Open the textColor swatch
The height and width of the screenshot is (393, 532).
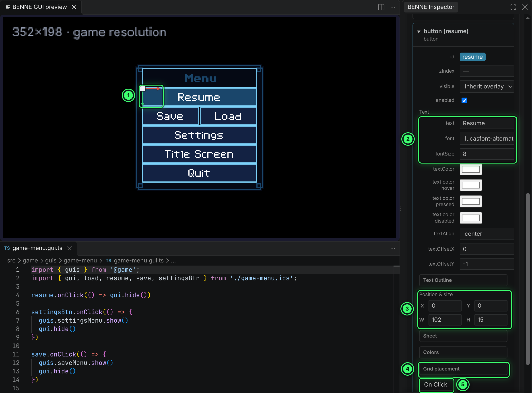[x=471, y=169]
